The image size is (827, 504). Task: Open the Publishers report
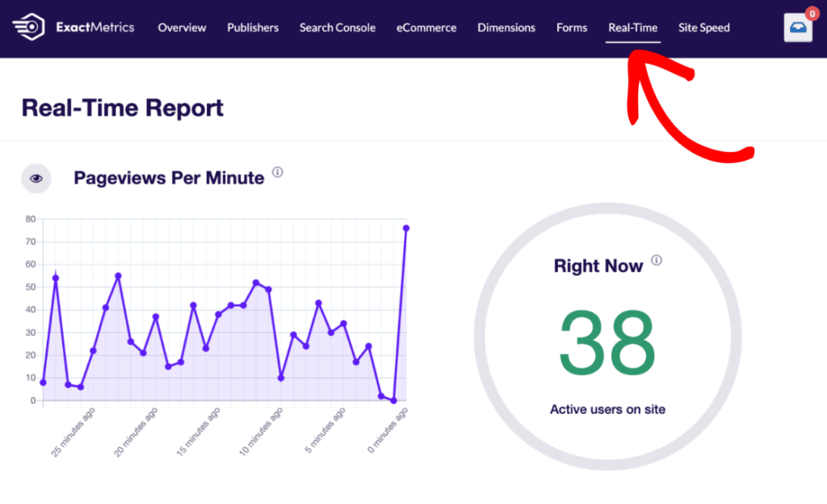coord(252,27)
